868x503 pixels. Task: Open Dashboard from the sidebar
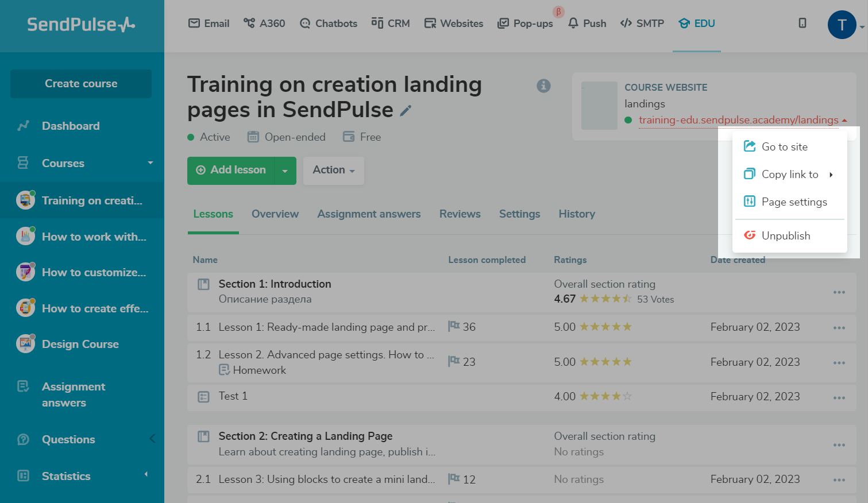[x=71, y=126]
